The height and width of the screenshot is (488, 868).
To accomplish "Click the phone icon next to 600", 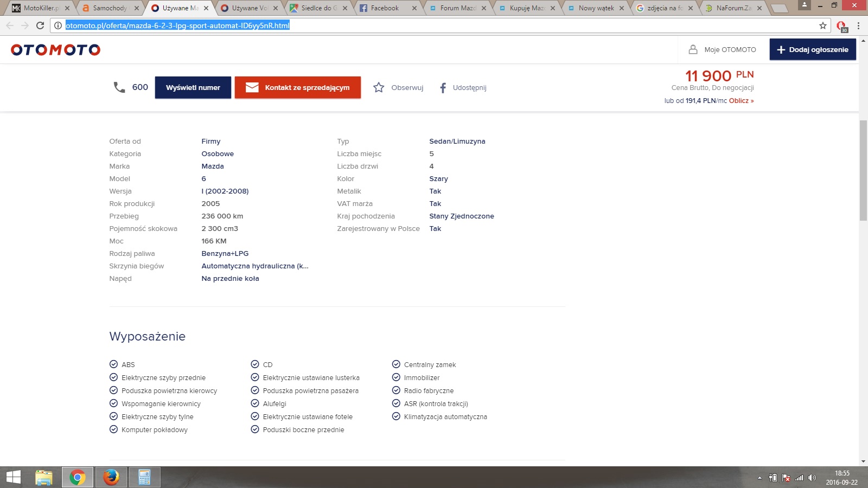I will pyautogui.click(x=119, y=87).
